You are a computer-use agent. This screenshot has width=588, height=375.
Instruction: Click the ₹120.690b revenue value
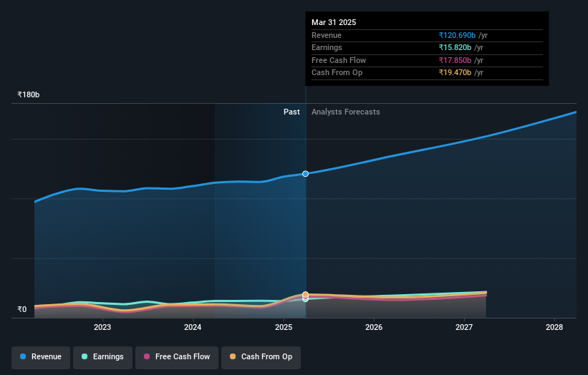tap(457, 35)
